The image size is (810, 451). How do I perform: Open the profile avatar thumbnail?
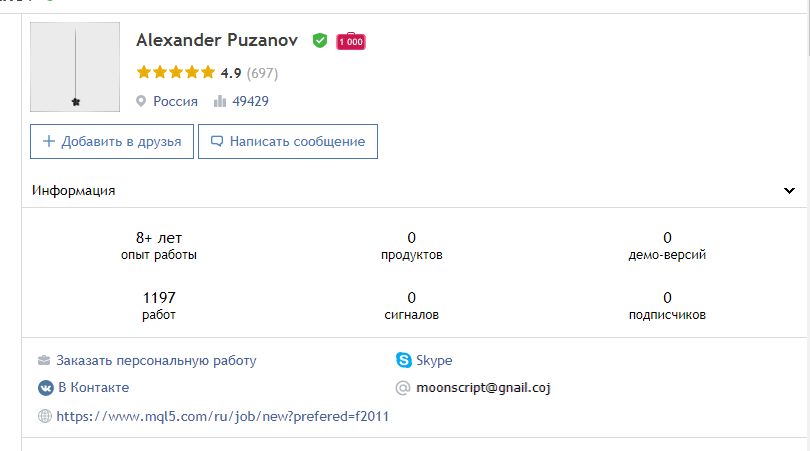click(x=75, y=67)
